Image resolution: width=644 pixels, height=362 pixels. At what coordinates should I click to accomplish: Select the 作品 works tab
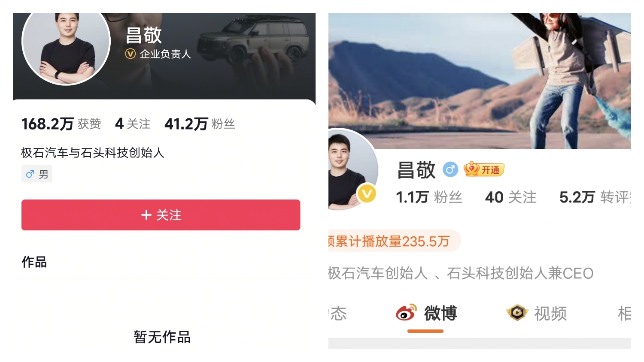pos(34,262)
